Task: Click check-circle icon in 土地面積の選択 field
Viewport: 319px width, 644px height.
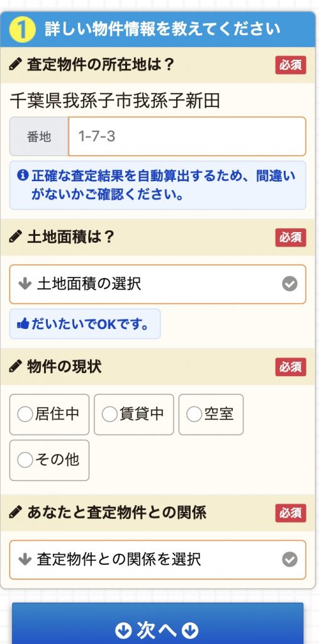Action: 290,284
